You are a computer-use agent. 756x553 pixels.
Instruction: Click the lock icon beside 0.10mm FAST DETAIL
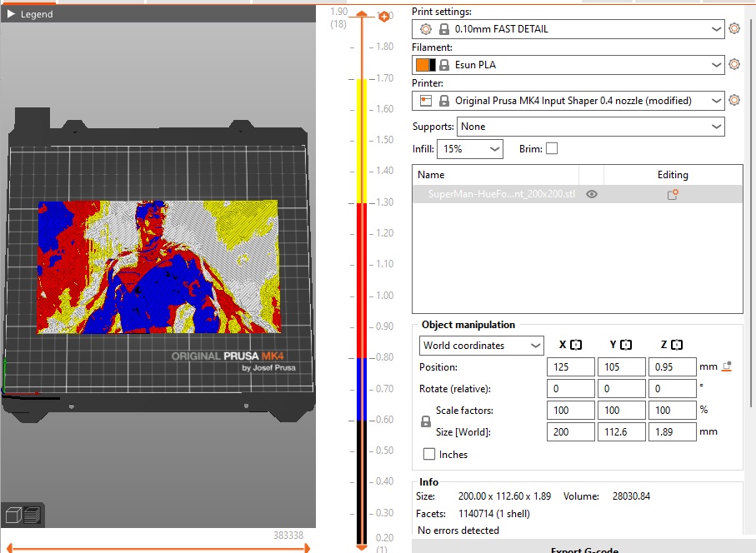pos(444,29)
